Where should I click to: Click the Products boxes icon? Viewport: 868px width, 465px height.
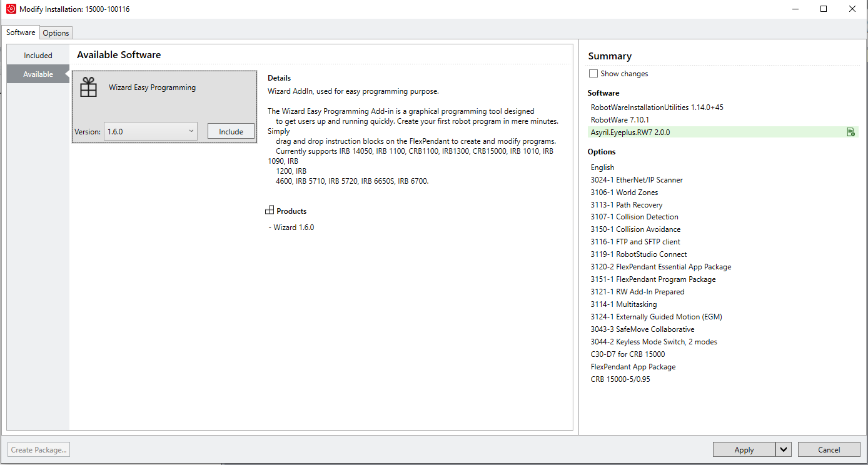pyautogui.click(x=270, y=211)
